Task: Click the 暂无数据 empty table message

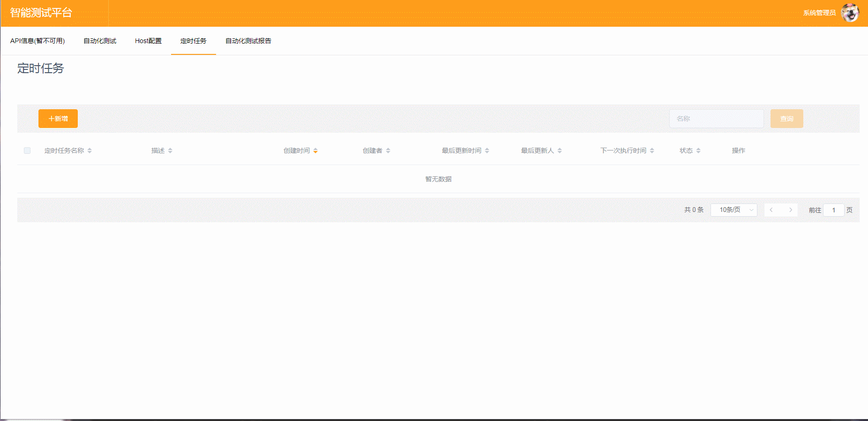Action: point(438,179)
